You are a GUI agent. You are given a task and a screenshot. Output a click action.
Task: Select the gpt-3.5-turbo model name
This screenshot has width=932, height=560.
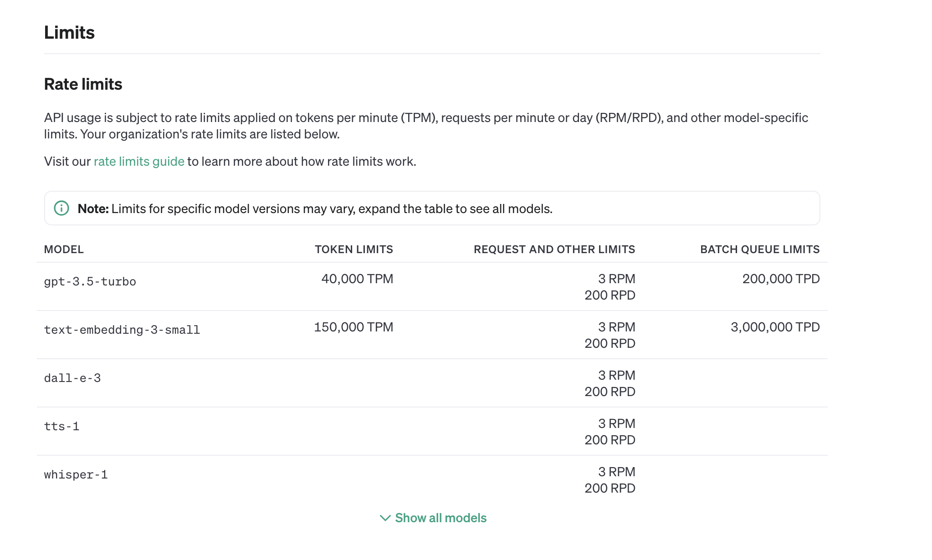tap(90, 282)
